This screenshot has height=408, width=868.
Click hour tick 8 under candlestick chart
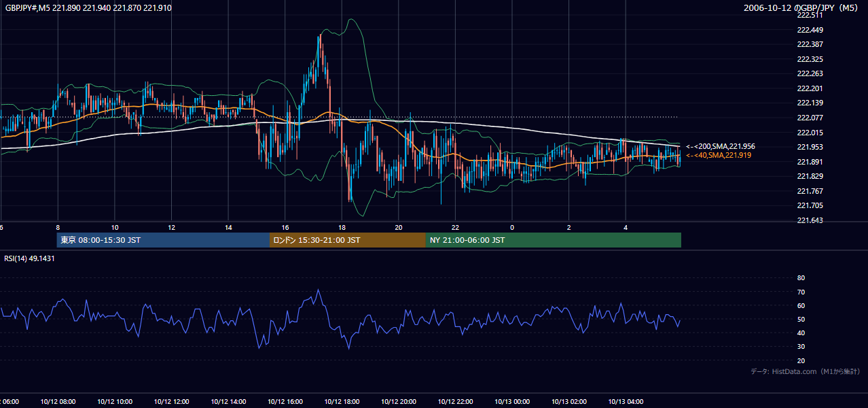(x=58, y=227)
